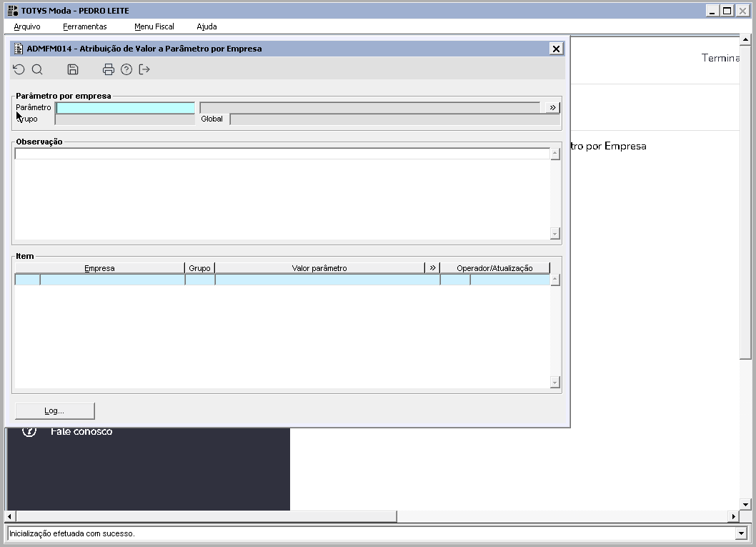This screenshot has height=547, width=756.
Task: Click the Fale conosco link
Action: (81, 432)
